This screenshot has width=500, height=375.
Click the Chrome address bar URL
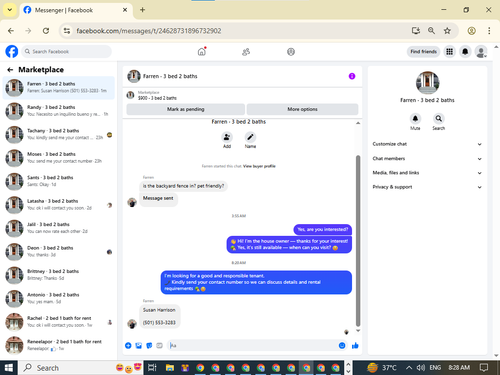pyautogui.click(x=149, y=31)
